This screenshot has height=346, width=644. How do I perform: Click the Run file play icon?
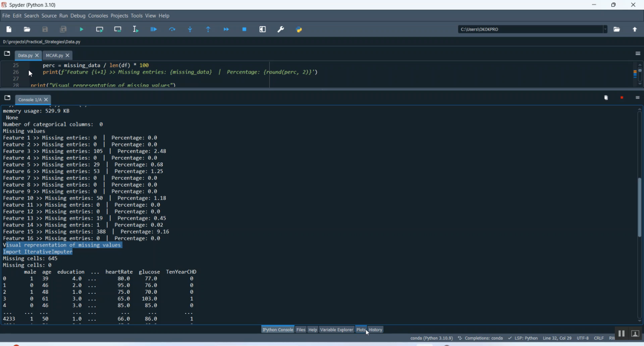click(82, 30)
